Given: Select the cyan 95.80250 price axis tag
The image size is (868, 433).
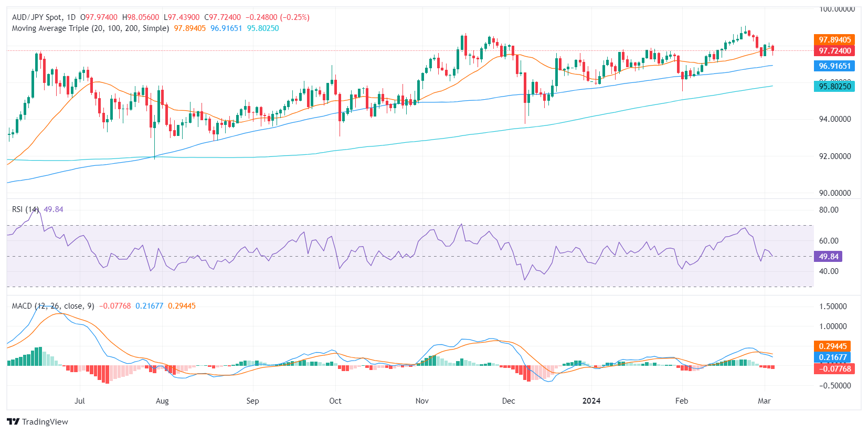Looking at the screenshot, I should tap(834, 87).
